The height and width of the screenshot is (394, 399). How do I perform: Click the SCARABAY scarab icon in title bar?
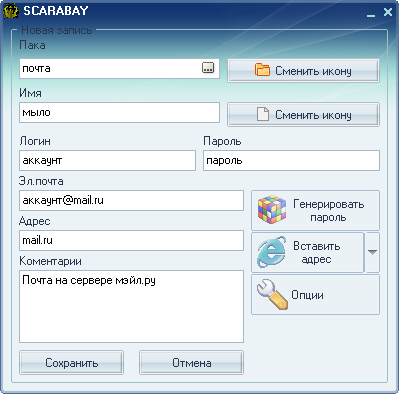tap(10, 11)
